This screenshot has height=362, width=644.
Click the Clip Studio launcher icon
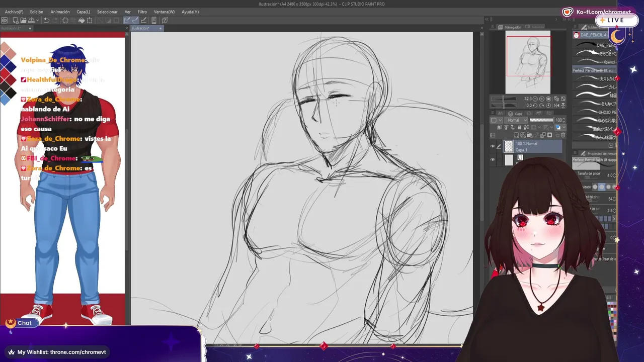5,21
